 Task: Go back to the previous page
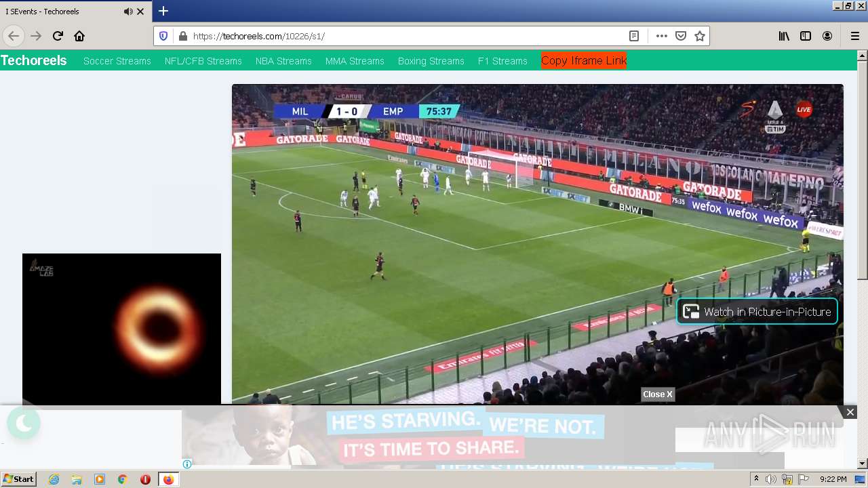click(x=14, y=36)
